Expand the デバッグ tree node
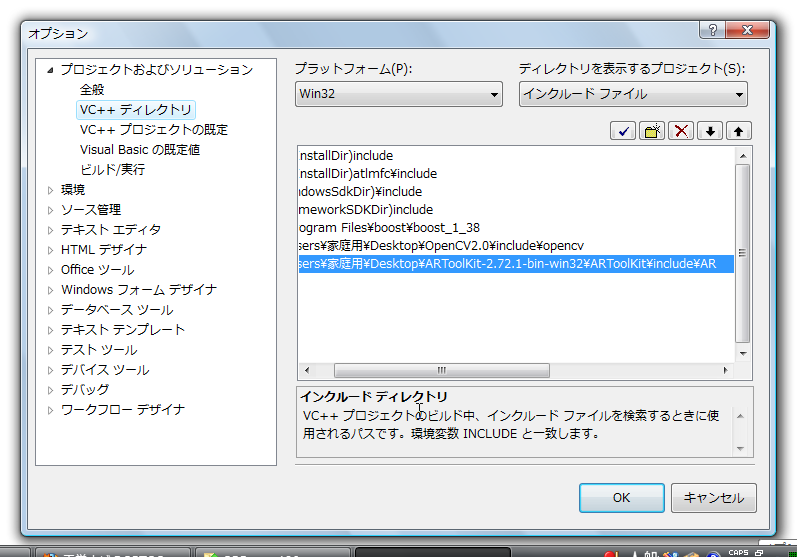This screenshot has height=557, width=797. click(51, 390)
